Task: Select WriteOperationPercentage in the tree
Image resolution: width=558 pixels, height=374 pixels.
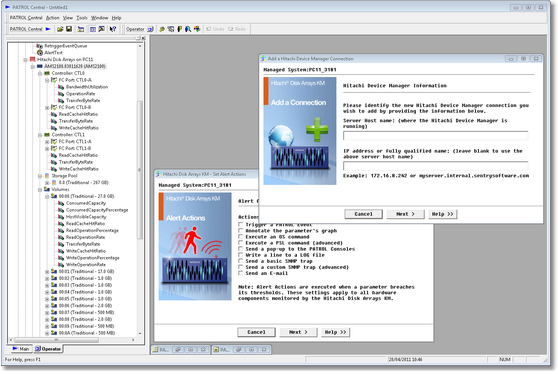Action: click(93, 258)
